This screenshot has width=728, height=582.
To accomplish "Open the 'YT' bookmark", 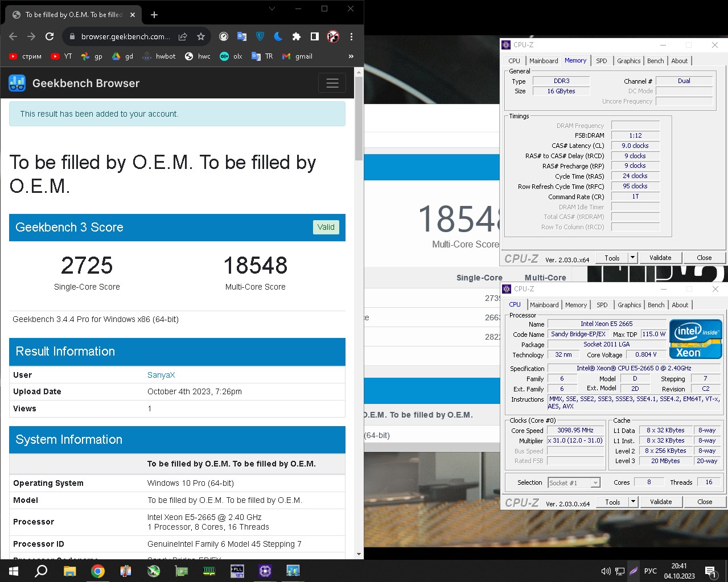I will 61,56.
